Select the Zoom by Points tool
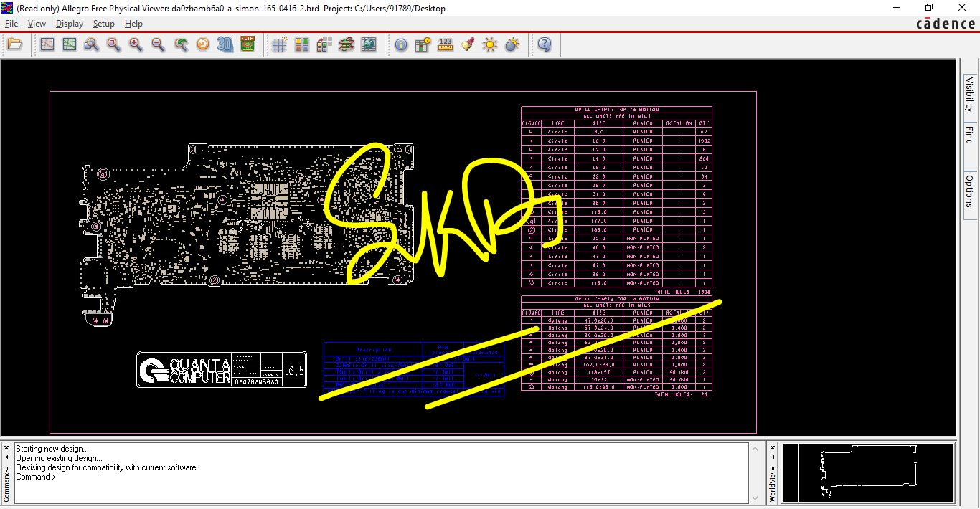980x509 pixels. click(x=91, y=44)
